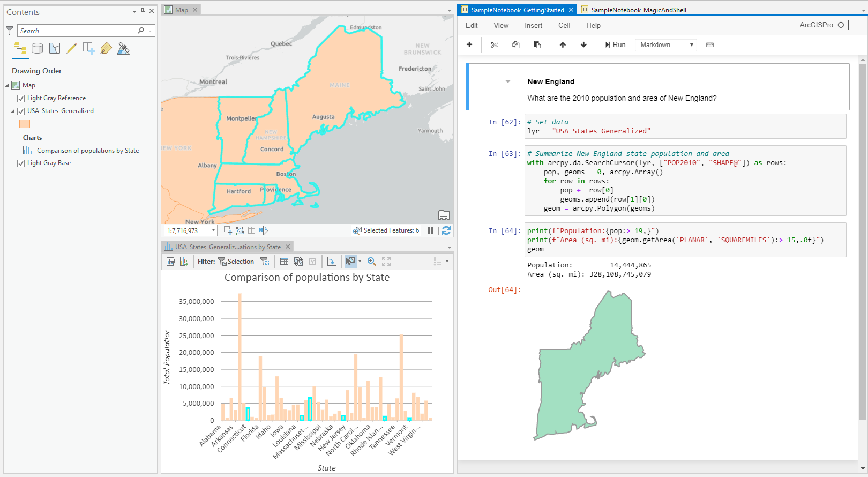The image size is (868, 477).
Task: Open the notebook Edit menu
Action: coord(472,25)
